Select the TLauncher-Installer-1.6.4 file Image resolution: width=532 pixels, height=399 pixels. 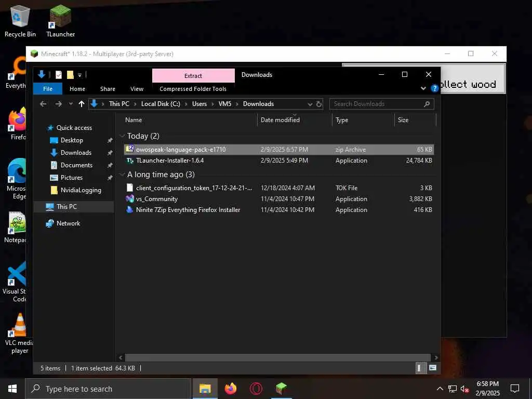click(279, 161)
